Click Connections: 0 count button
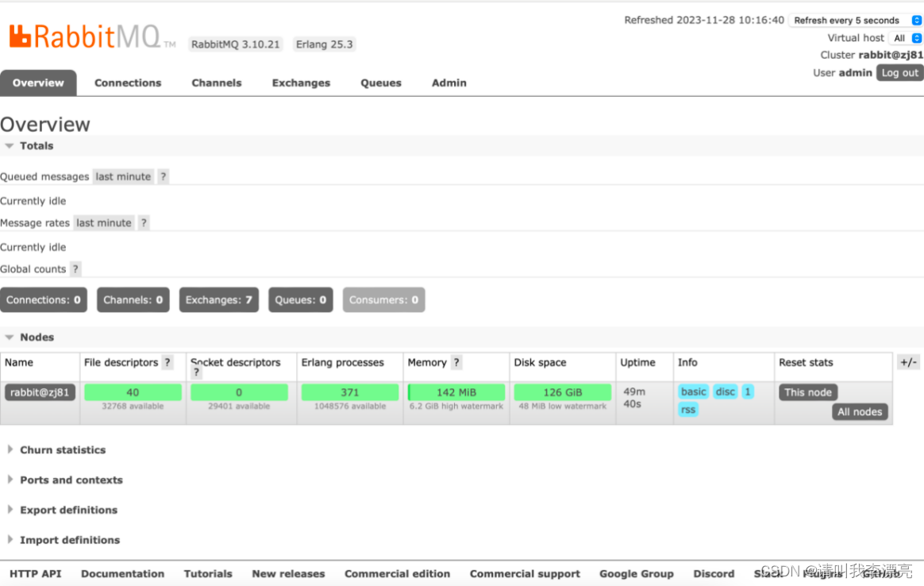Image resolution: width=924 pixels, height=586 pixels. pyautogui.click(x=44, y=300)
